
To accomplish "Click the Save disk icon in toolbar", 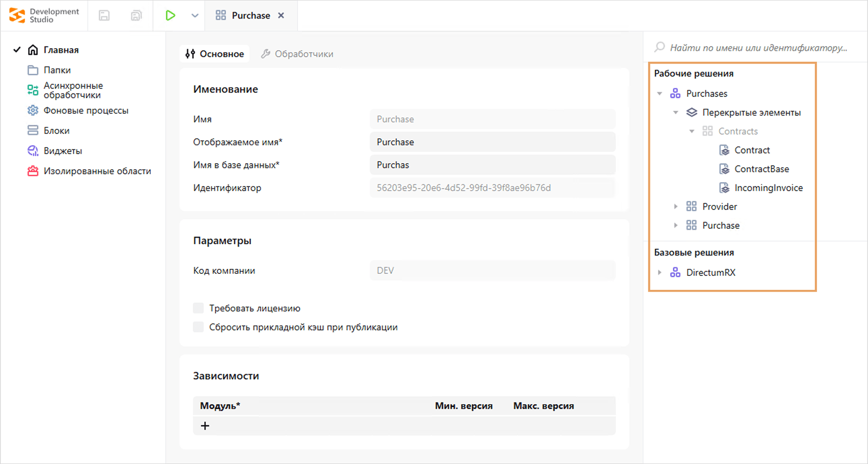I will 104,15.
